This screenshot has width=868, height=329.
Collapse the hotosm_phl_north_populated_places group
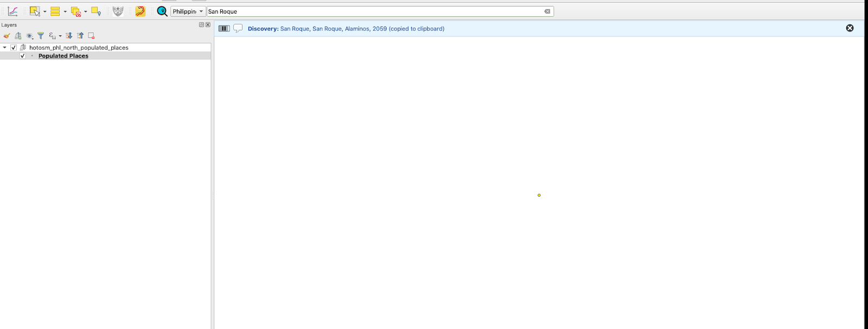click(x=5, y=48)
